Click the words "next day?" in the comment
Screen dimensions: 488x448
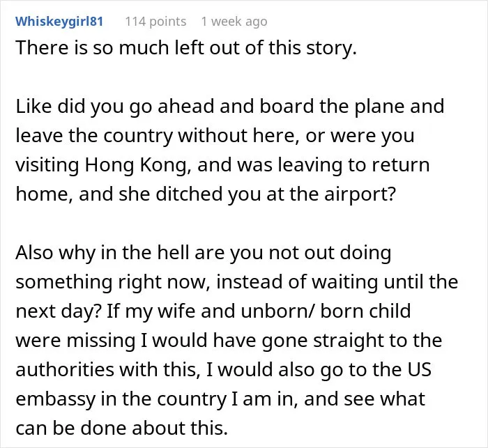[59, 311]
